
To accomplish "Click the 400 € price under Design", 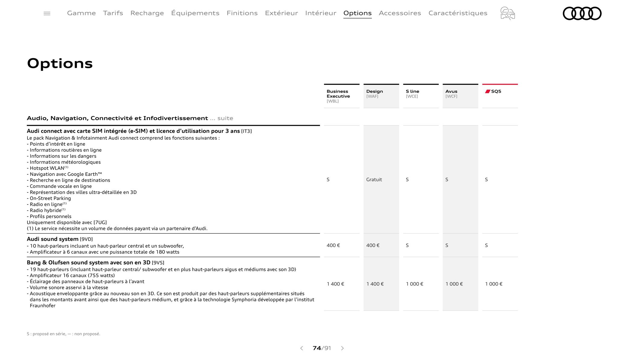I will click(x=373, y=245).
